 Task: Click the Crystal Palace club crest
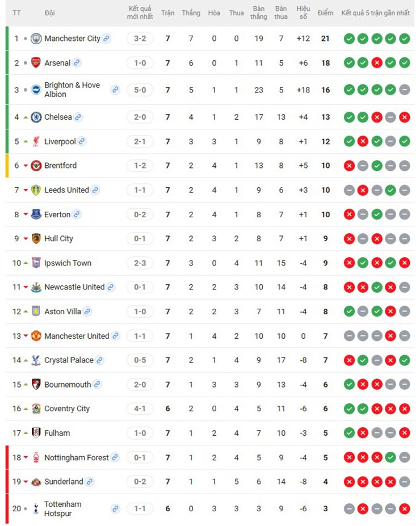pyautogui.click(x=36, y=360)
